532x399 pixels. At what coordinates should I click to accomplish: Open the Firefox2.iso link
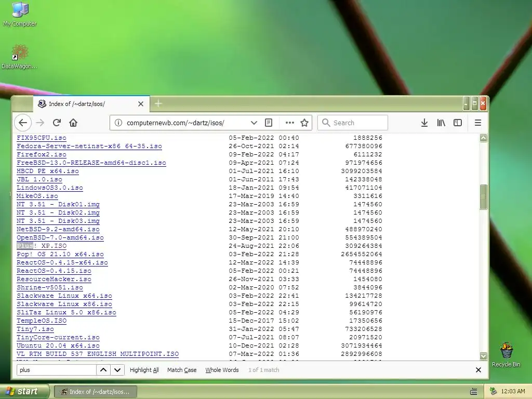(42, 154)
